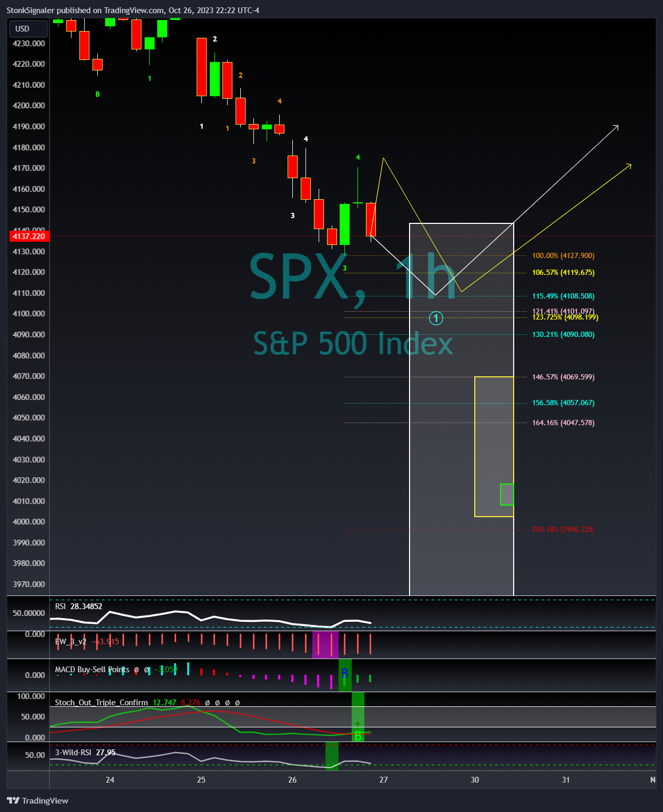Click the green B label below early candles
Image resolution: width=663 pixels, height=812 pixels.
[97, 95]
